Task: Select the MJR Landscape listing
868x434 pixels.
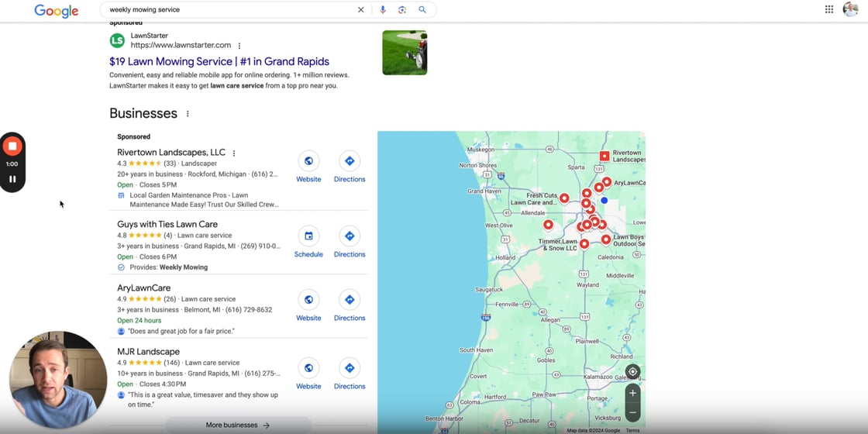Action: 149,352
